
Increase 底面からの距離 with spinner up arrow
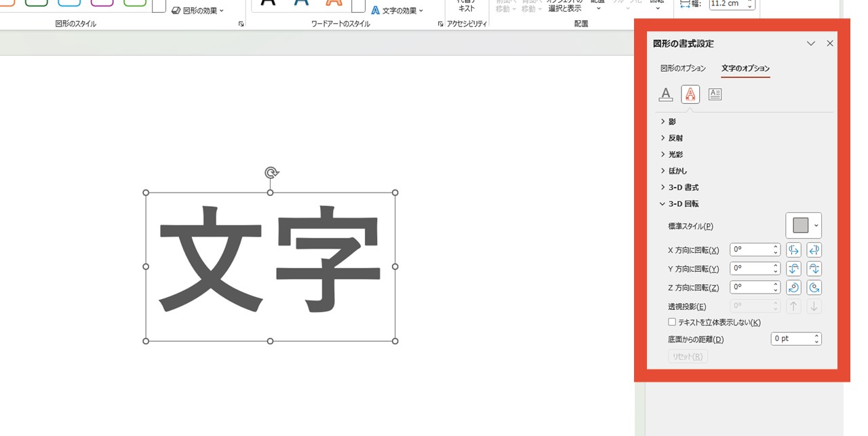click(x=817, y=336)
